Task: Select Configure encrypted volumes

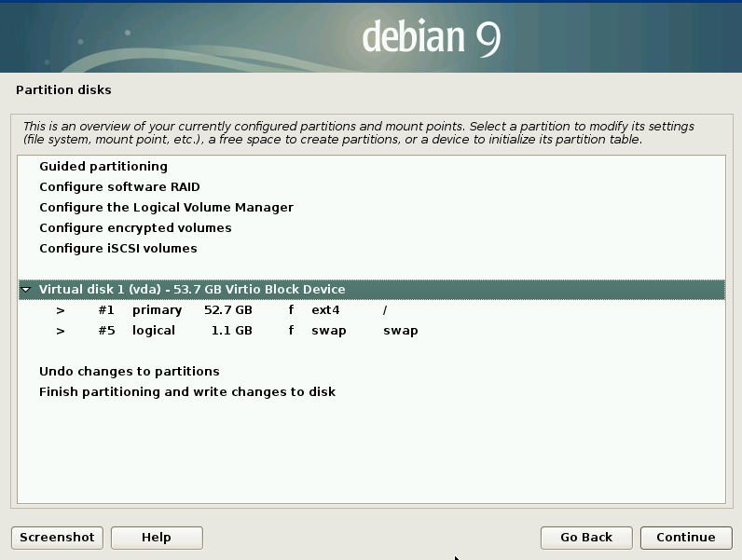Action: point(135,228)
